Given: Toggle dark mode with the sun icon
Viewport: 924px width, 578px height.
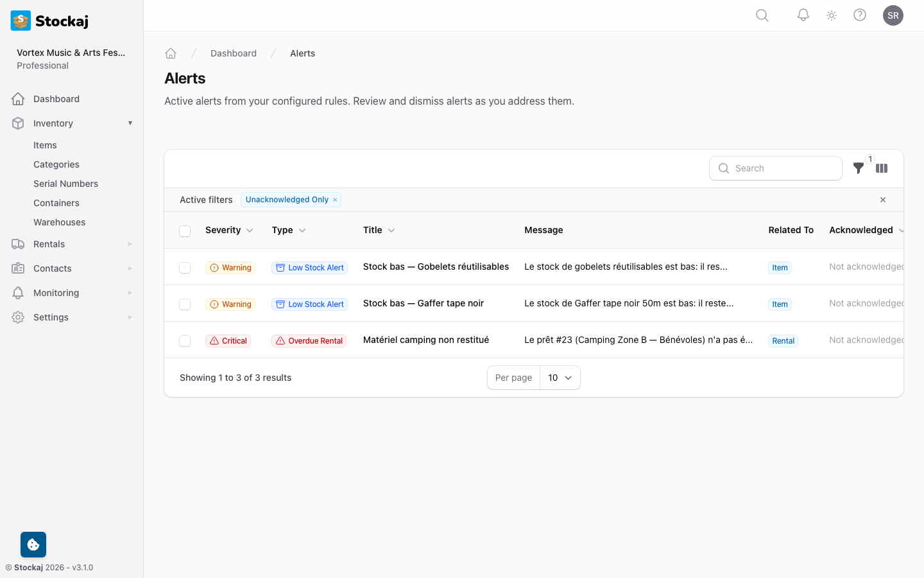Looking at the screenshot, I should coord(831,15).
